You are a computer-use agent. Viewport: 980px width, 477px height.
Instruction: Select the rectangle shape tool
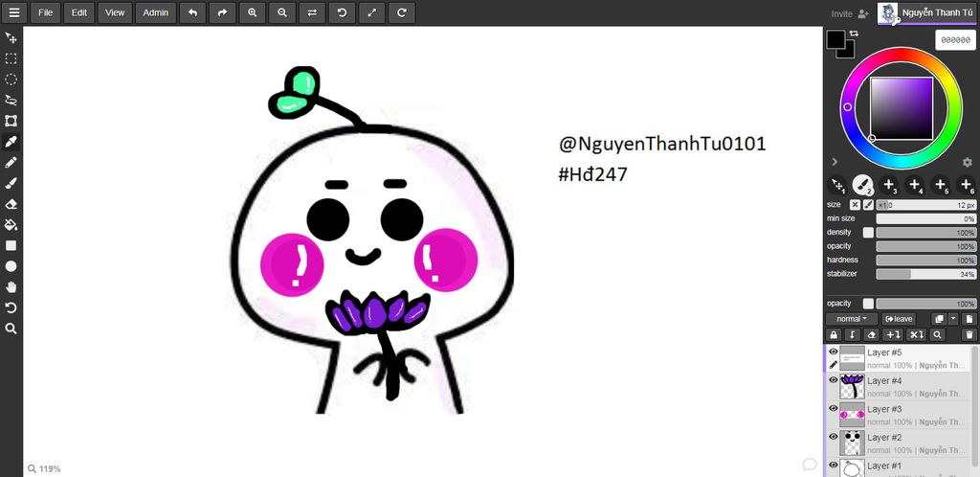pos(11,246)
